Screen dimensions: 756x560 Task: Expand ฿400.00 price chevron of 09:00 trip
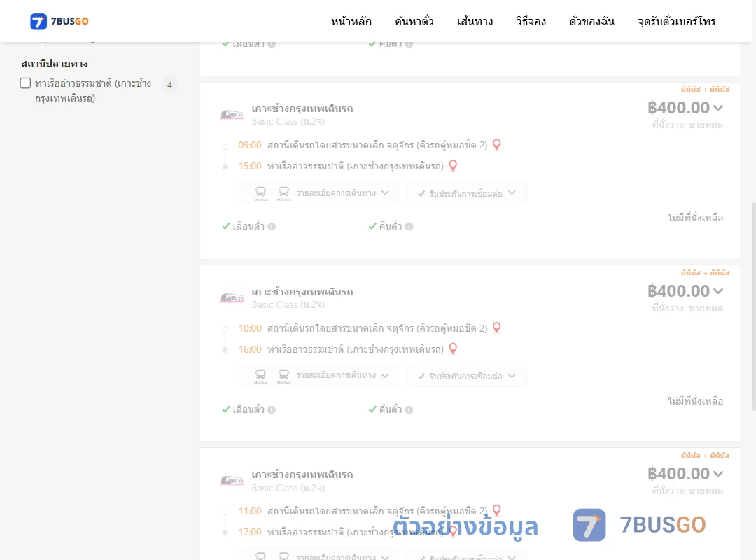pyautogui.click(x=718, y=108)
